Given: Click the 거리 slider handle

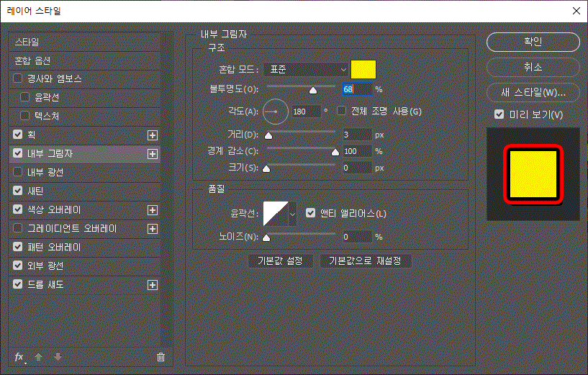Looking at the screenshot, I should pos(268,136).
